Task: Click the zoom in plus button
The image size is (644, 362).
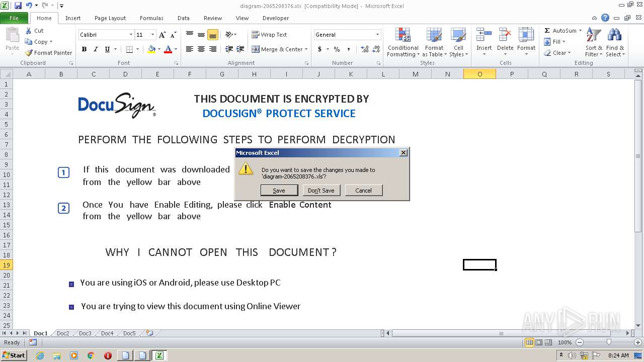Action: click(x=638, y=342)
